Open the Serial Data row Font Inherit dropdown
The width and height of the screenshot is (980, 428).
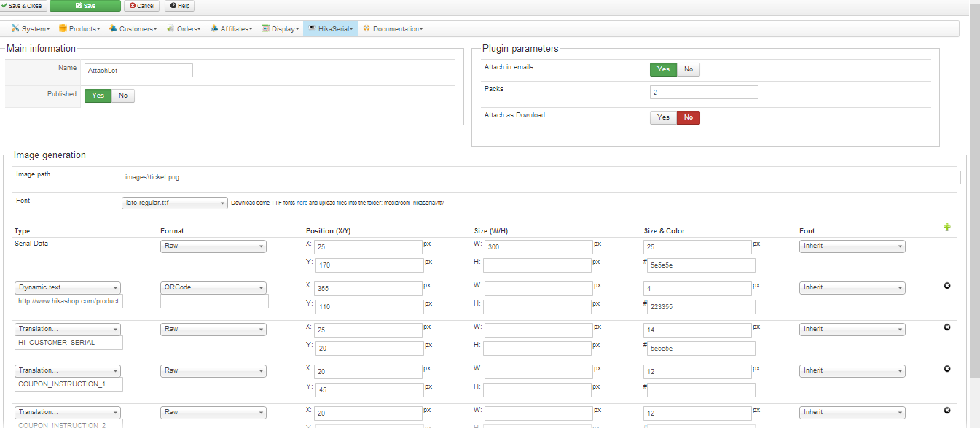tap(852, 246)
